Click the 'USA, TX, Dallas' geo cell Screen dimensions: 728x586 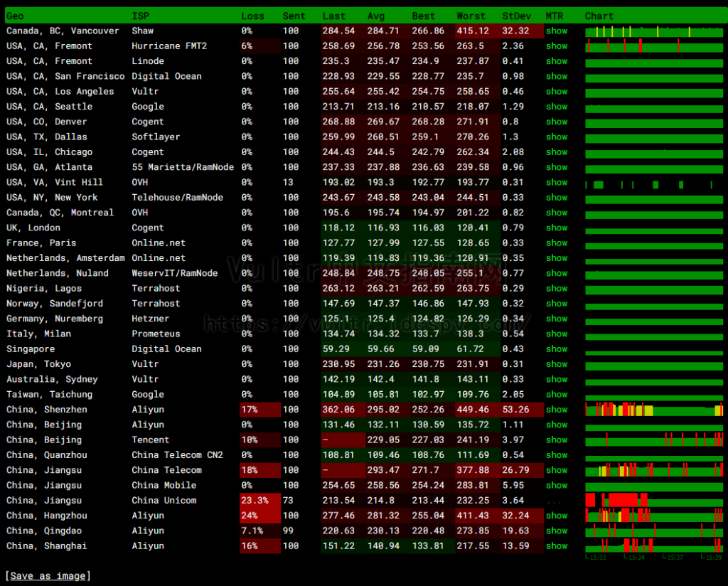click(46, 137)
